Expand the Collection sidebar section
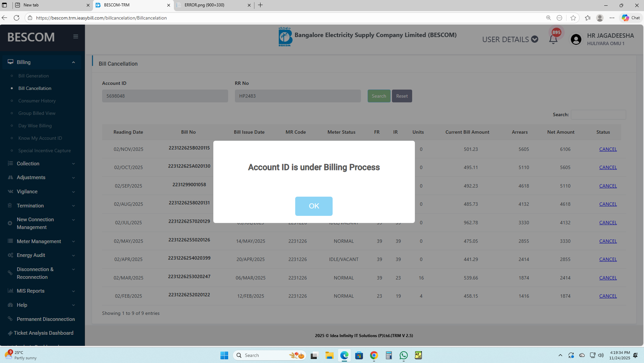644x363 pixels. tap(42, 163)
